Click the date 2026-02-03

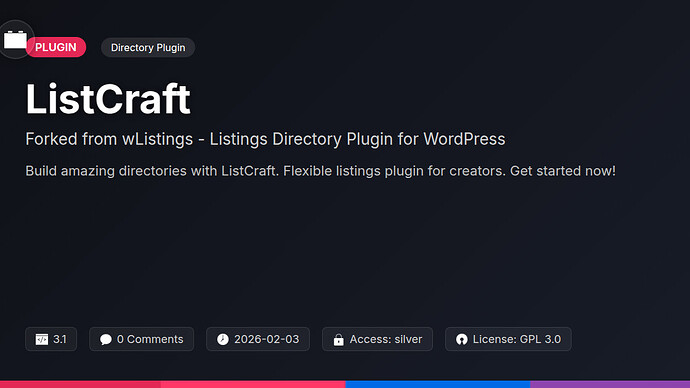click(267, 339)
